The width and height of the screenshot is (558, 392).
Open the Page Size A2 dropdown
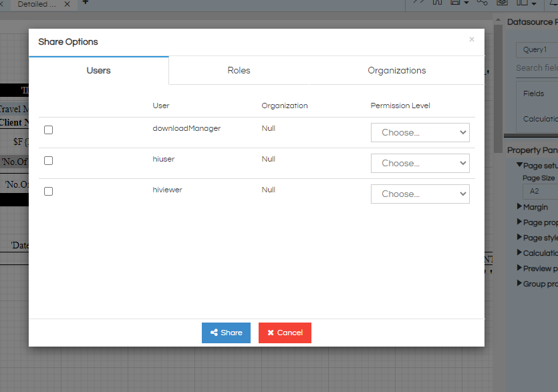tap(540, 192)
